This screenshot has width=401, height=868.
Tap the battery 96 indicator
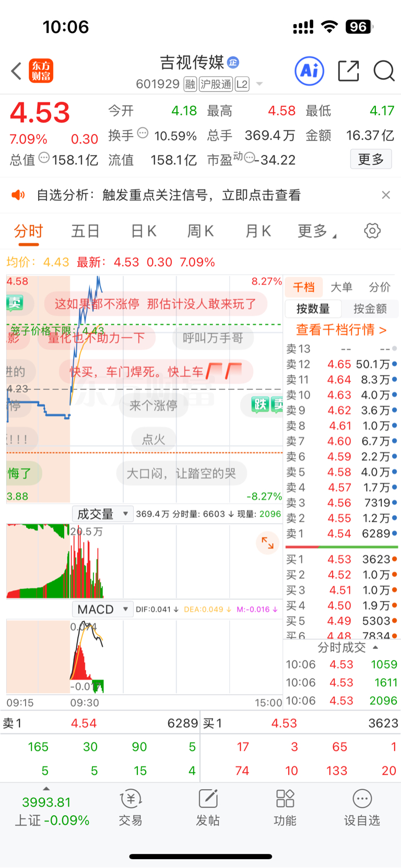point(359,27)
